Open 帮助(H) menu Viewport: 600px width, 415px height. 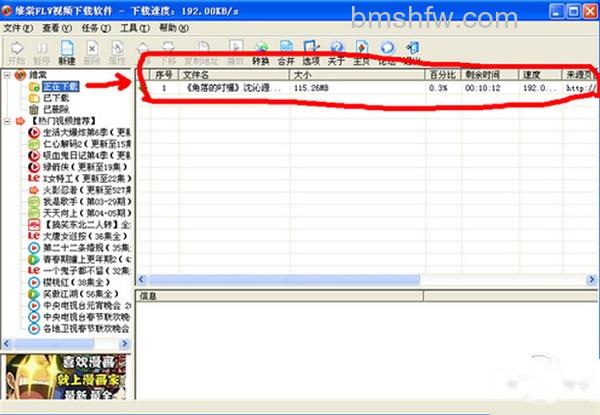coord(174,28)
